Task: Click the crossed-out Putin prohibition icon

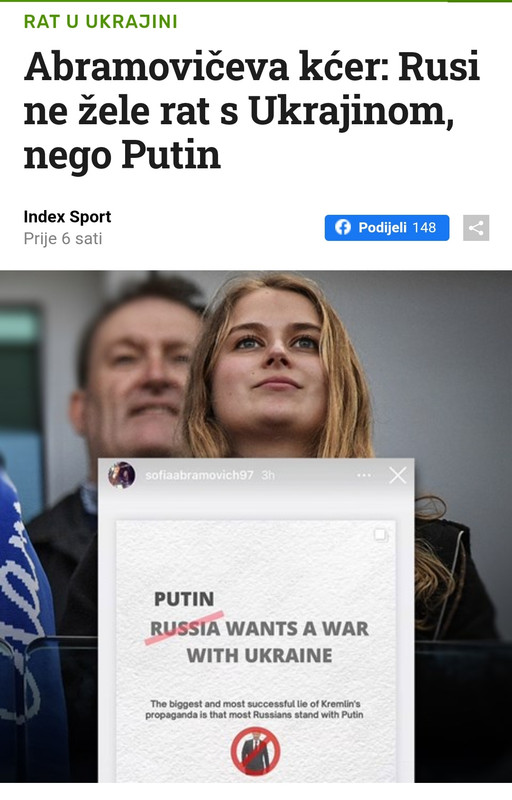Action: (255, 752)
